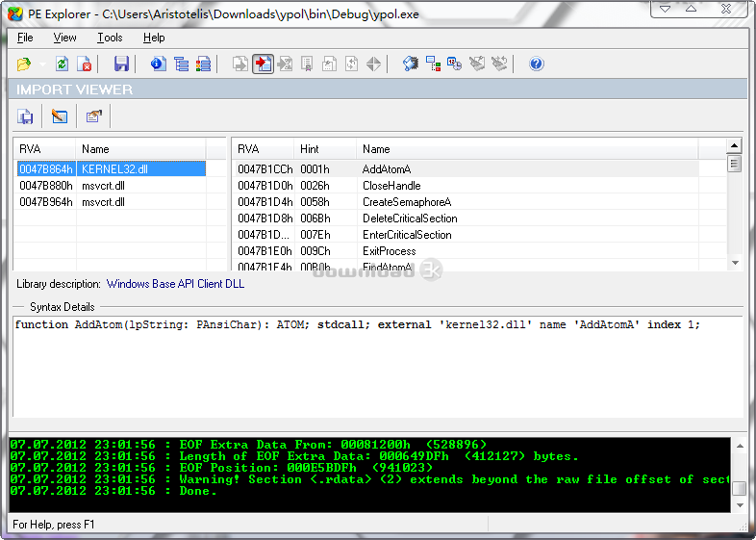Click the function list scrollbar thumb

tap(734, 164)
